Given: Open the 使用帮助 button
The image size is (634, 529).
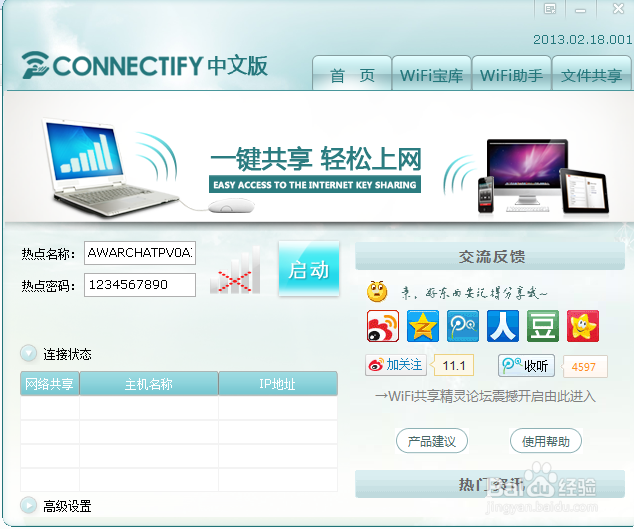Looking at the screenshot, I should click(546, 441).
